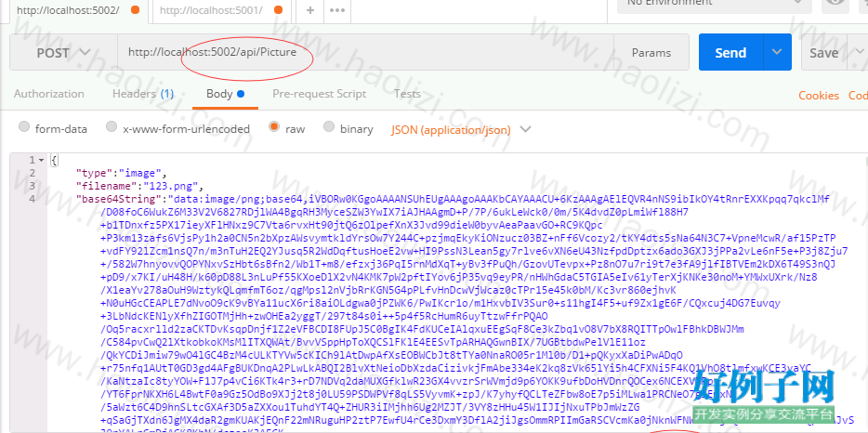Click the "type":"image" line in editor
Image resolution: width=868 pixels, height=433 pixels.
[121, 173]
